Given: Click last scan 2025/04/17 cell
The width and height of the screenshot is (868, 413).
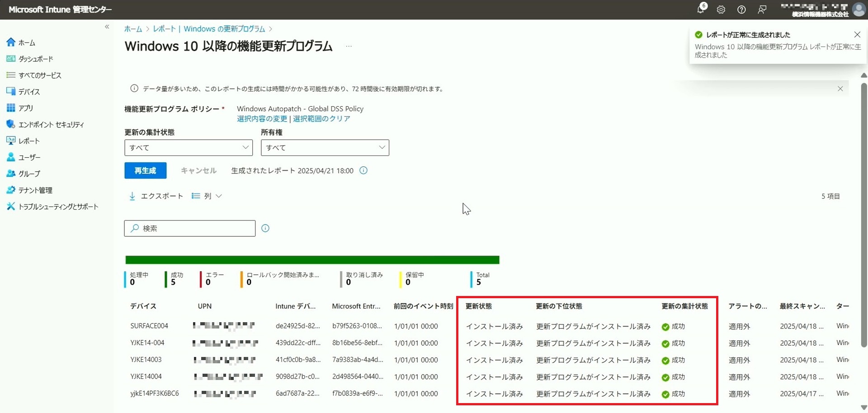Looking at the screenshot, I should pyautogui.click(x=802, y=394).
